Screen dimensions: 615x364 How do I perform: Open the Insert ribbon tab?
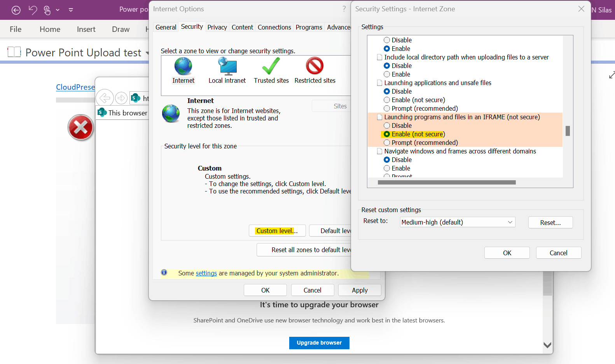click(x=86, y=29)
